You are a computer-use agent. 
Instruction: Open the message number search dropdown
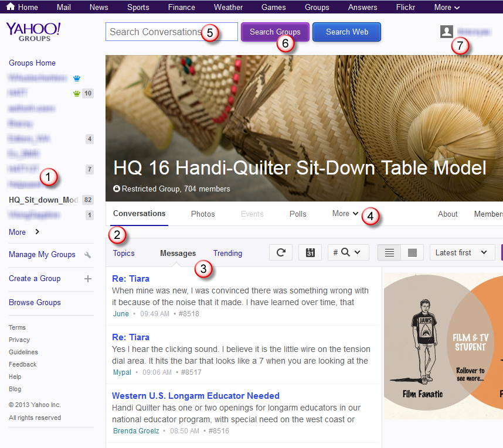pyautogui.click(x=348, y=252)
